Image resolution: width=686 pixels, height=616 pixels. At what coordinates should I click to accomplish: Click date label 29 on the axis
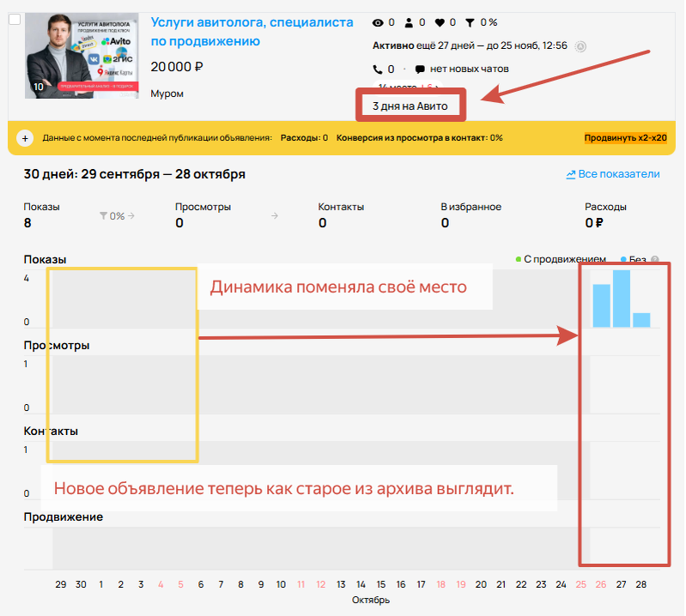[61, 584]
